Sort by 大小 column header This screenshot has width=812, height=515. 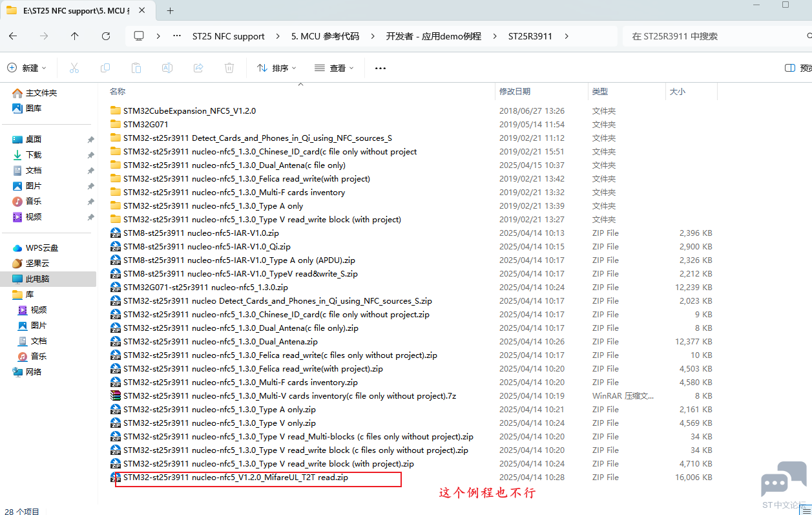[x=678, y=92]
